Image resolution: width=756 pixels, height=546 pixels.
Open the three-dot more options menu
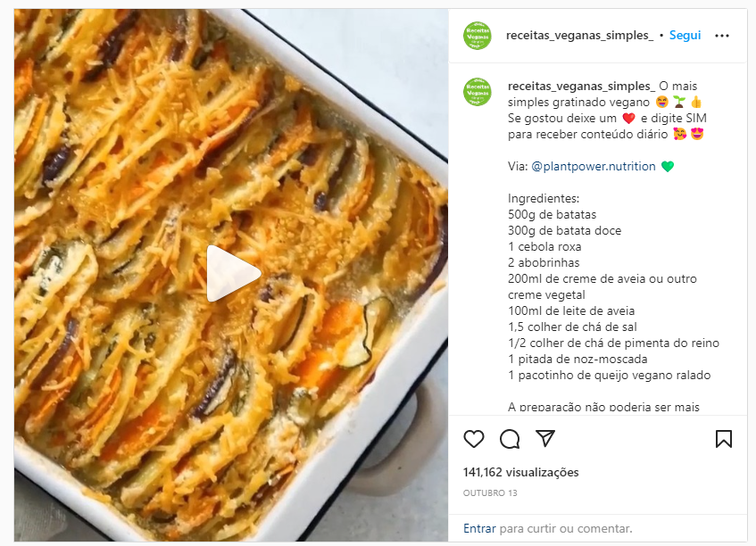click(722, 36)
